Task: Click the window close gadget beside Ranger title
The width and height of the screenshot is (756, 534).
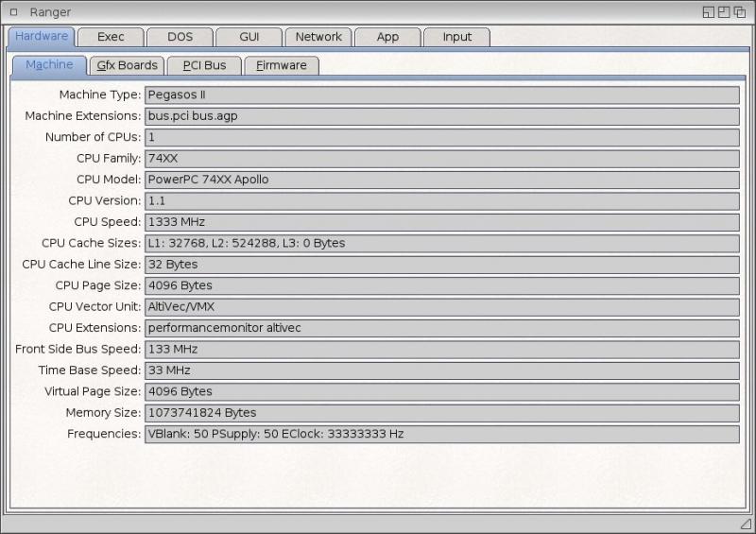Action: click(13, 12)
